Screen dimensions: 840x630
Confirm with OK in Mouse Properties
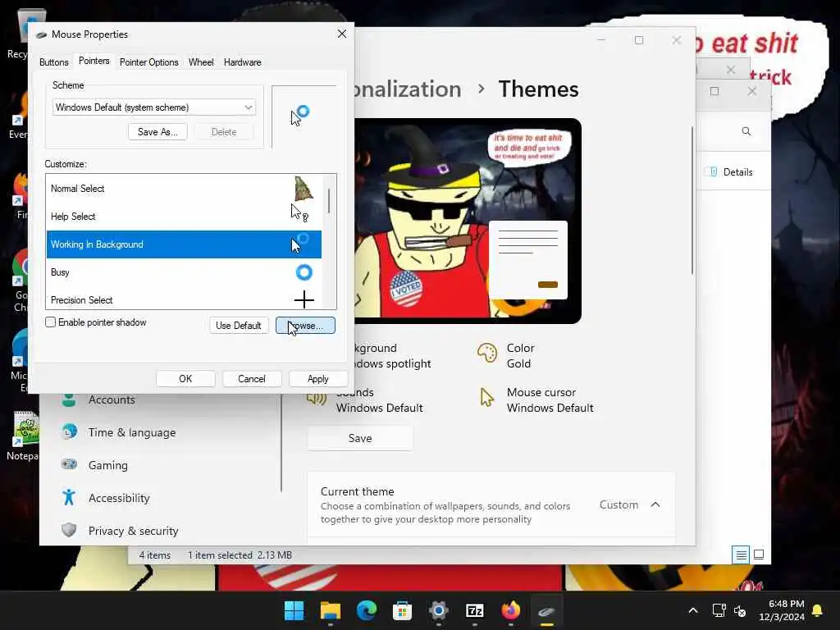coord(185,379)
